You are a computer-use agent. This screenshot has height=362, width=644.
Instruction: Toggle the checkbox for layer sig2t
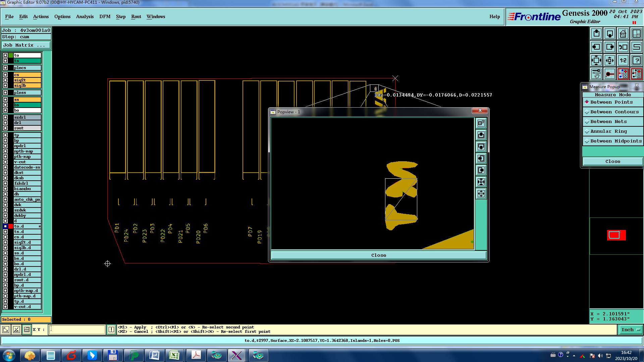pyautogui.click(x=5, y=80)
